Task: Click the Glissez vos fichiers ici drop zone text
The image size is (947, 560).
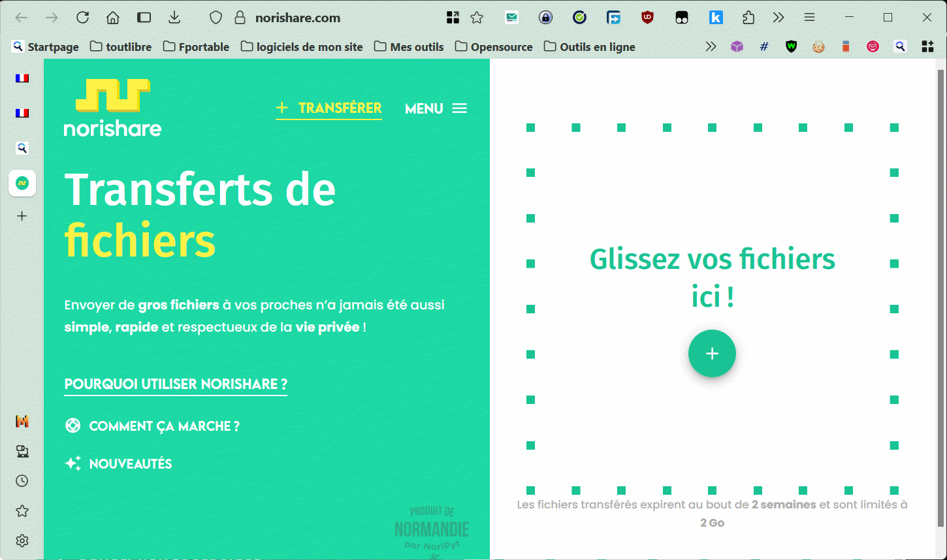Action: pyautogui.click(x=713, y=278)
